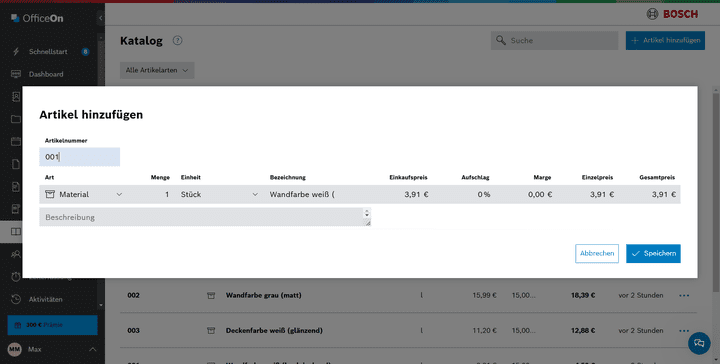Collapse the OfficeOn sidebar arrow
Screen dimensions: 720x364
(x=101, y=18)
